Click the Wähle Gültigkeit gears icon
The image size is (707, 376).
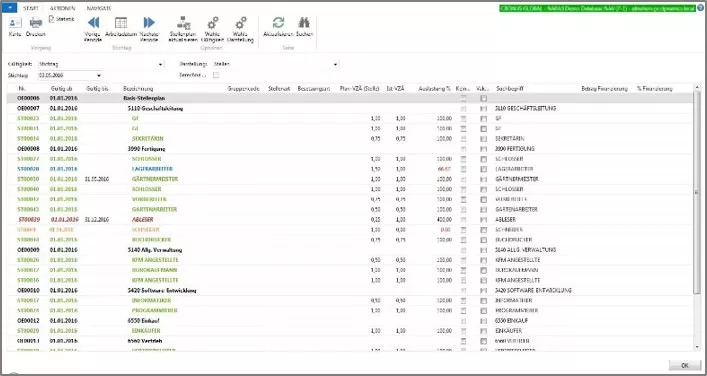212,23
